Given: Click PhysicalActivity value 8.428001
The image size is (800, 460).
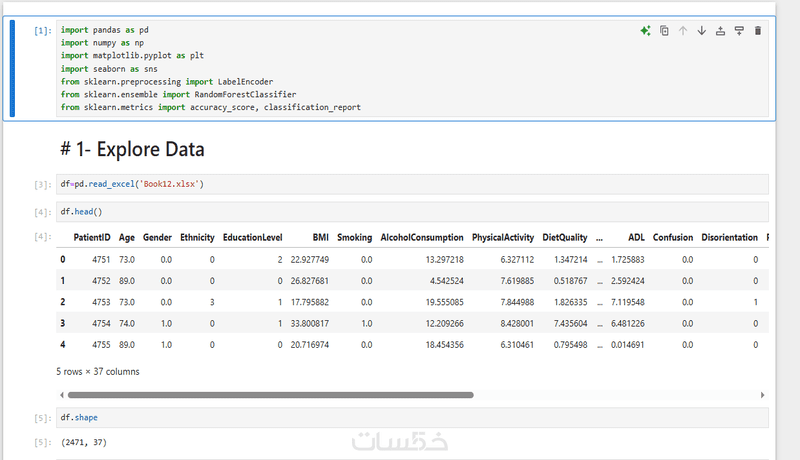Looking at the screenshot, I should pos(517,324).
